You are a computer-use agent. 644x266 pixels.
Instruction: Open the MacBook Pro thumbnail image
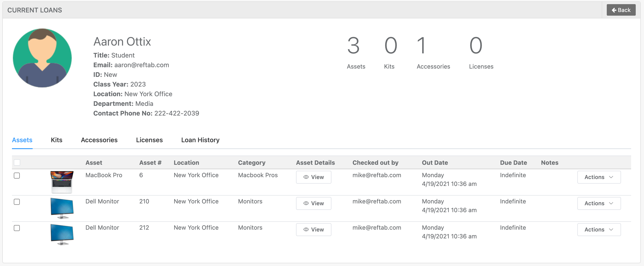(x=62, y=182)
